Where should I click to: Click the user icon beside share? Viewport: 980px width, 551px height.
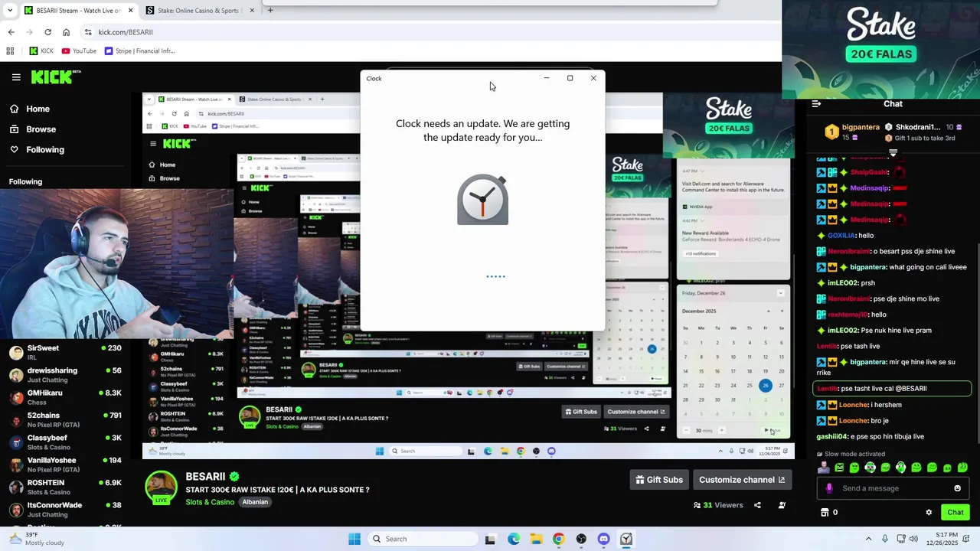pos(782,505)
